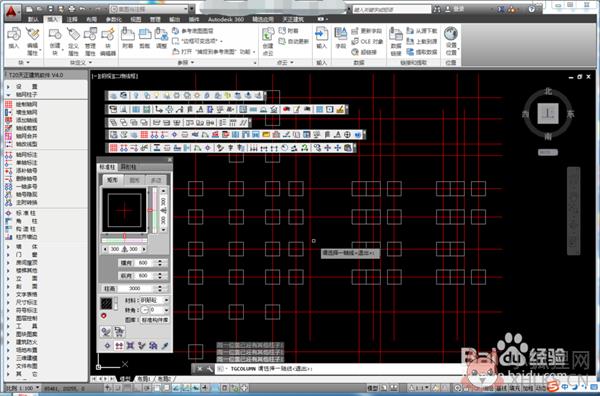
Task: Click the 更新字段 update fields button
Action: [367, 31]
